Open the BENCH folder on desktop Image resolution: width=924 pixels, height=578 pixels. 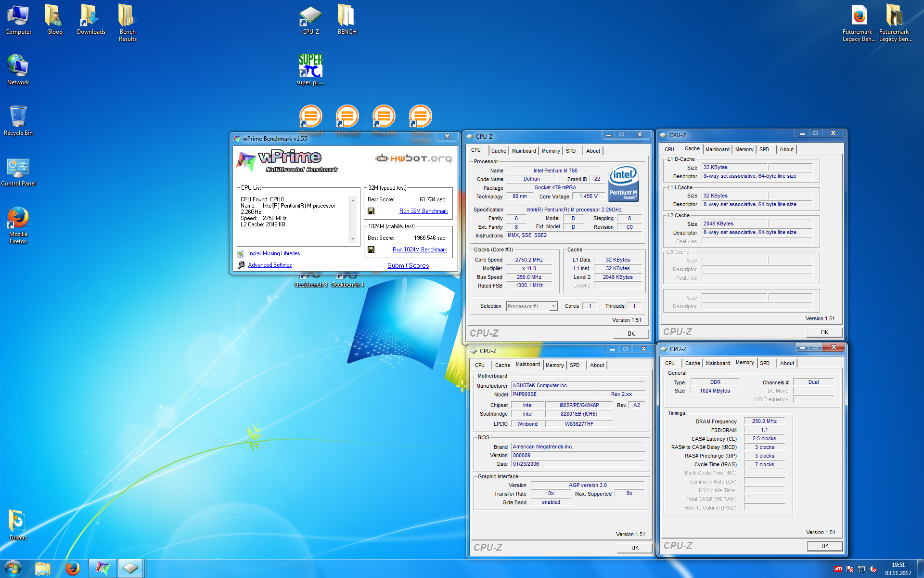pyautogui.click(x=347, y=20)
